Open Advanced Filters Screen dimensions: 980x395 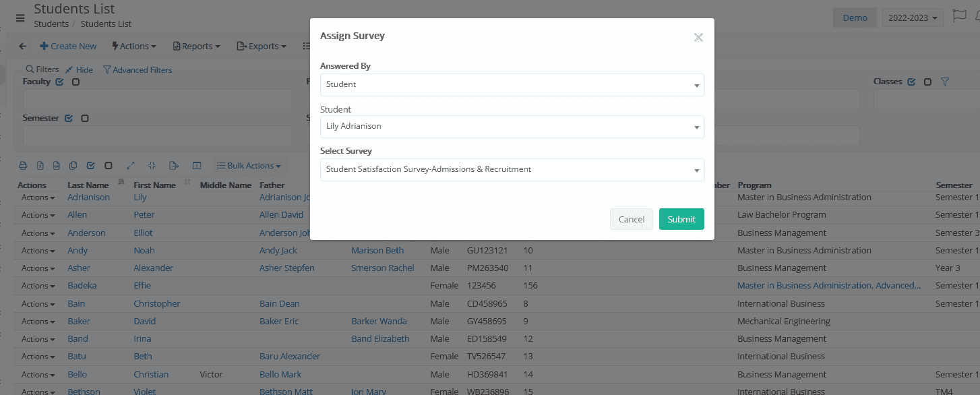pyautogui.click(x=137, y=70)
